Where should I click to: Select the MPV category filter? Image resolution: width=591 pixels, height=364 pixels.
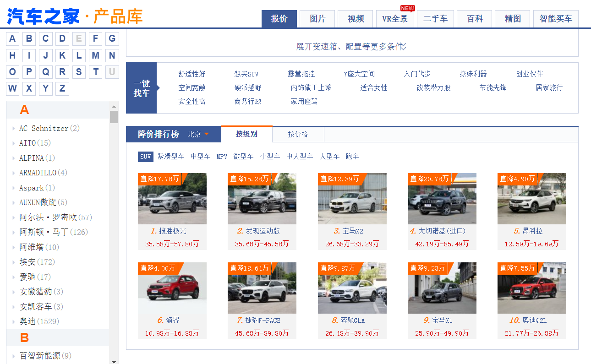222,157
